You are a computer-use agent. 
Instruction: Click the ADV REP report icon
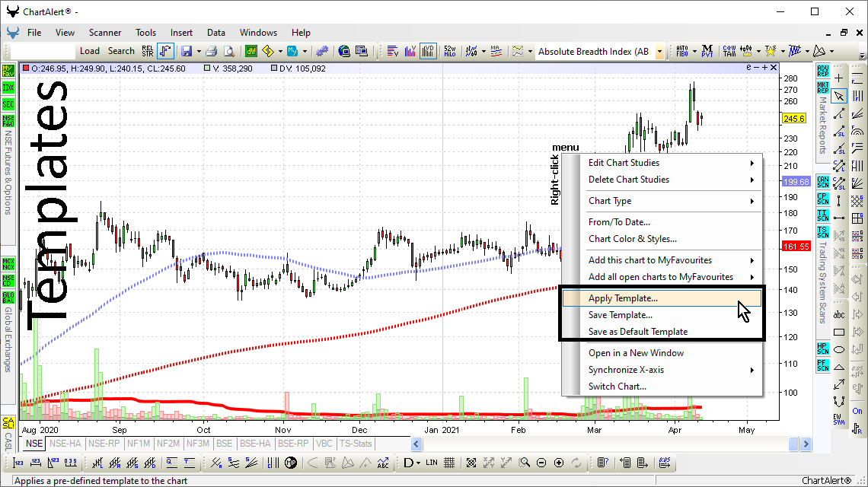(822, 71)
